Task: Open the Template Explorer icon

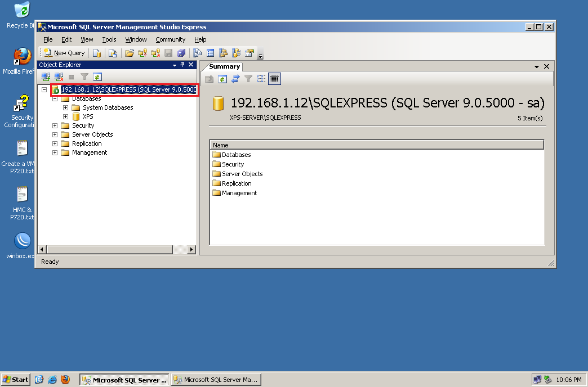Action: pyautogui.click(x=236, y=53)
